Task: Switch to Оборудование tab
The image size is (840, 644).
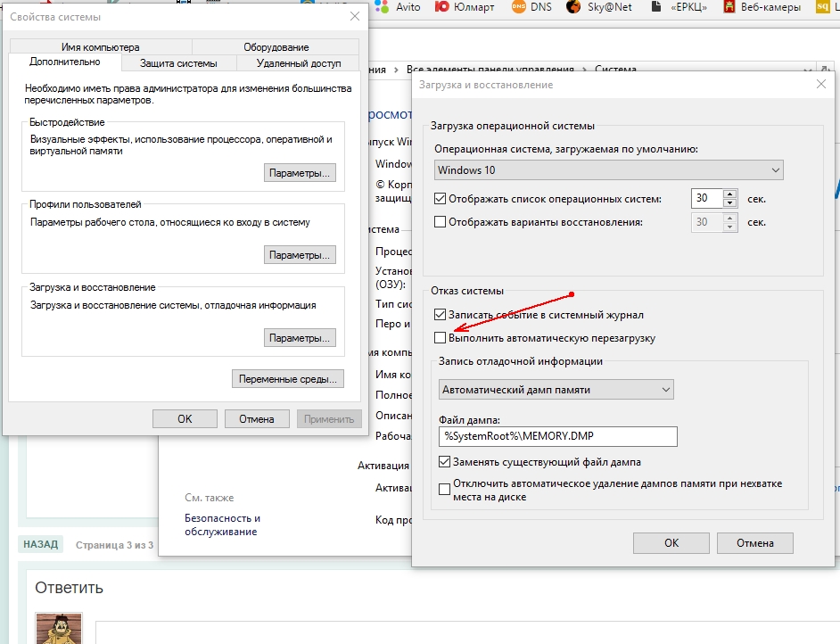Action: coord(276,47)
